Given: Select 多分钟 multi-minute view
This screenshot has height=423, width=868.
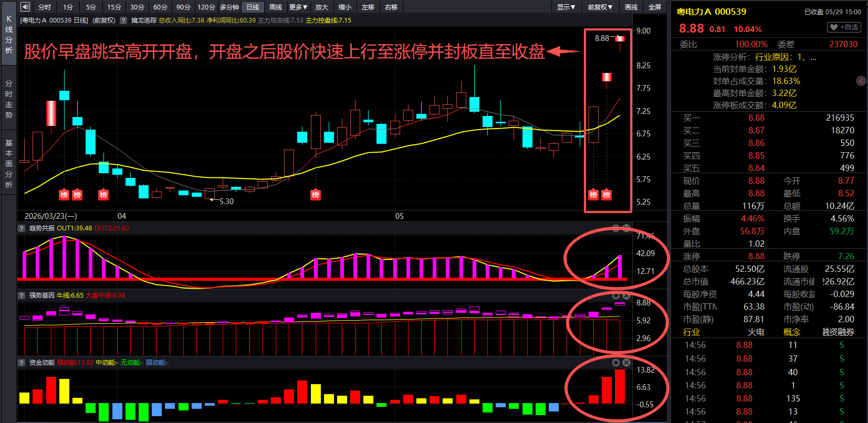Looking at the screenshot, I should [x=229, y=7].
